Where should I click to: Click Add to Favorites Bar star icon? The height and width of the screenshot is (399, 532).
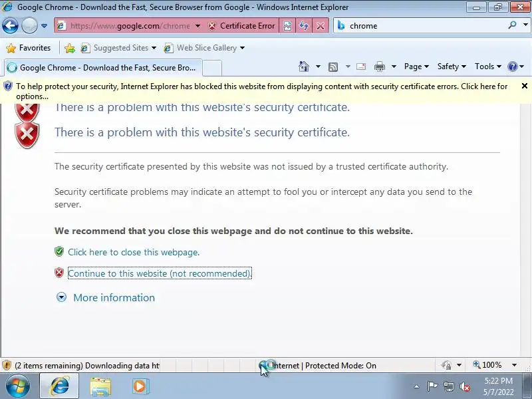tap(70, 48)
